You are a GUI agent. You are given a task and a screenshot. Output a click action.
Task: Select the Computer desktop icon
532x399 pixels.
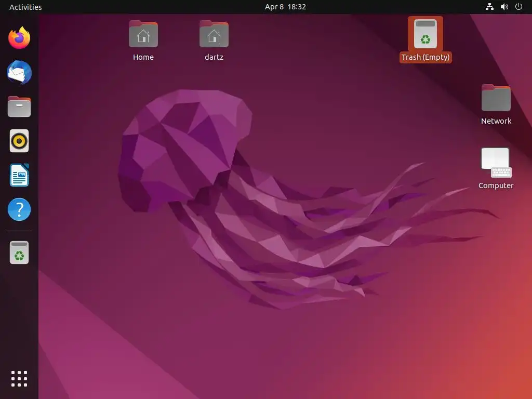point(496,169)
